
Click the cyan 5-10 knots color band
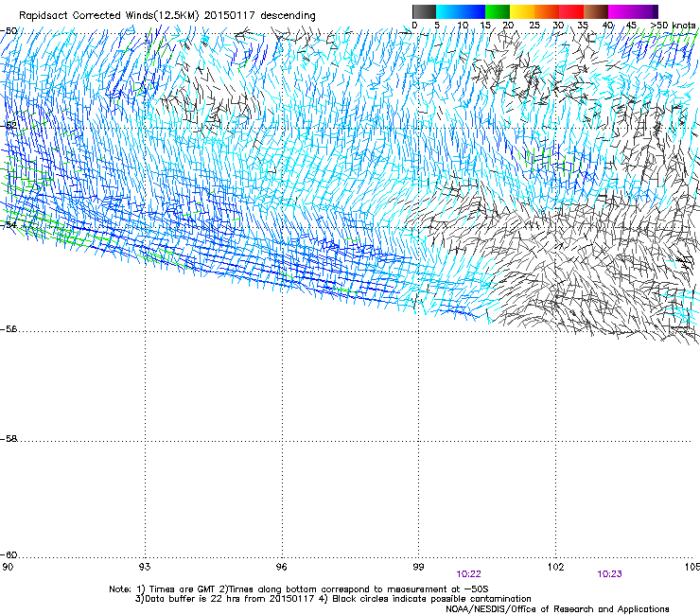[448, 11]
